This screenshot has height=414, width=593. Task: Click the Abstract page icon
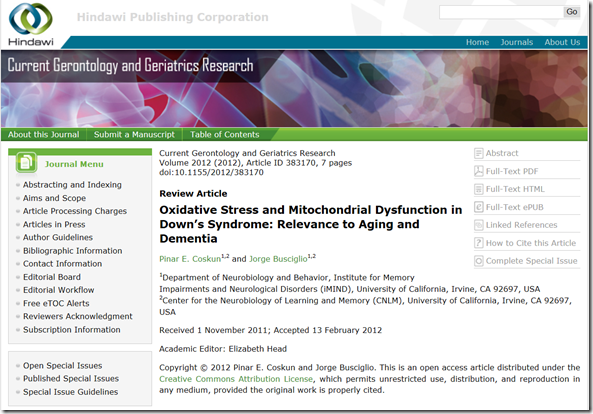coord(478,153)
